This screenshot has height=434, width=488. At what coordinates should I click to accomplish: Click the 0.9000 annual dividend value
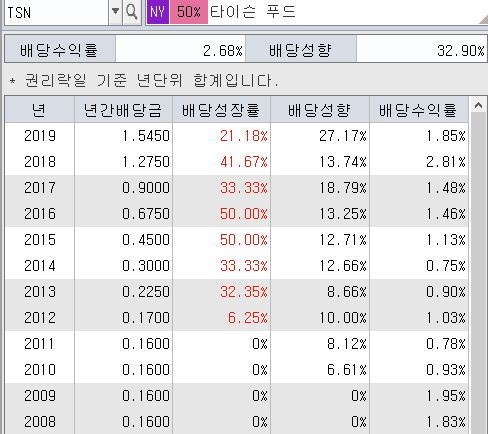tap(146, 188)
